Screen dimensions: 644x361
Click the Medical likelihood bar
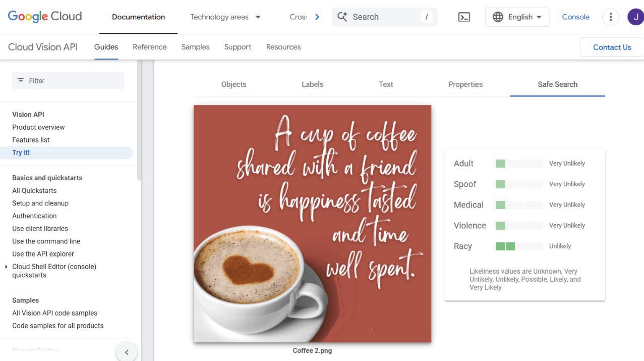tap(519, 204)
